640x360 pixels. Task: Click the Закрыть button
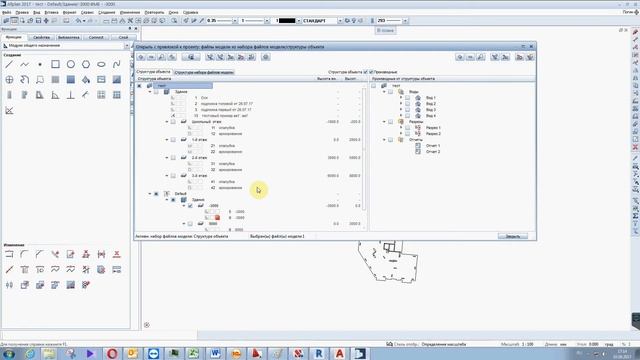click(513, 236)
